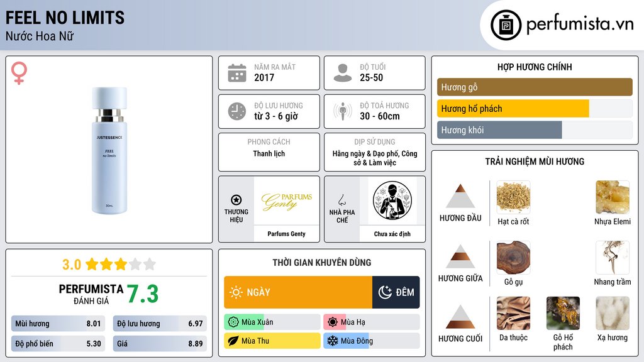
Task: Select the Mùa Thu leaf icon
Action: tap(233, 341)
